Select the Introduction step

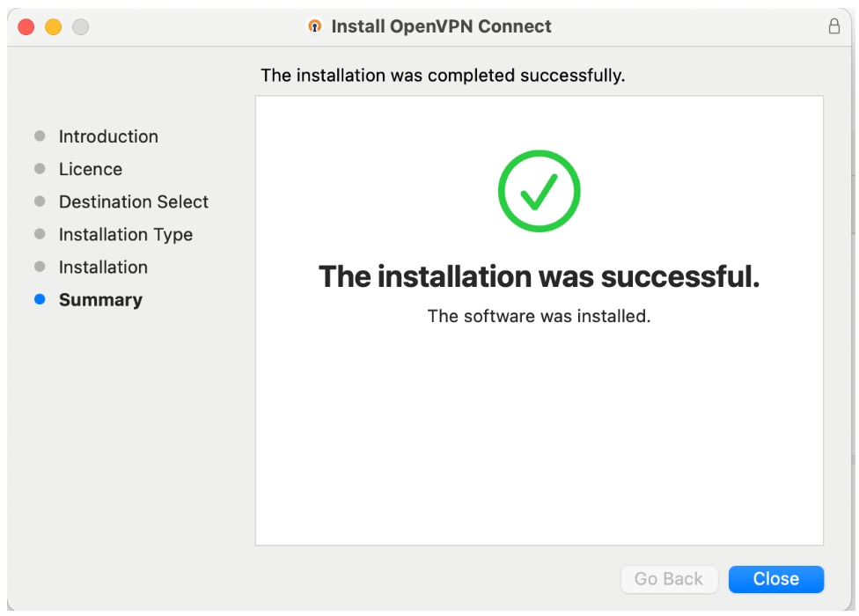(x=108, y=136)
